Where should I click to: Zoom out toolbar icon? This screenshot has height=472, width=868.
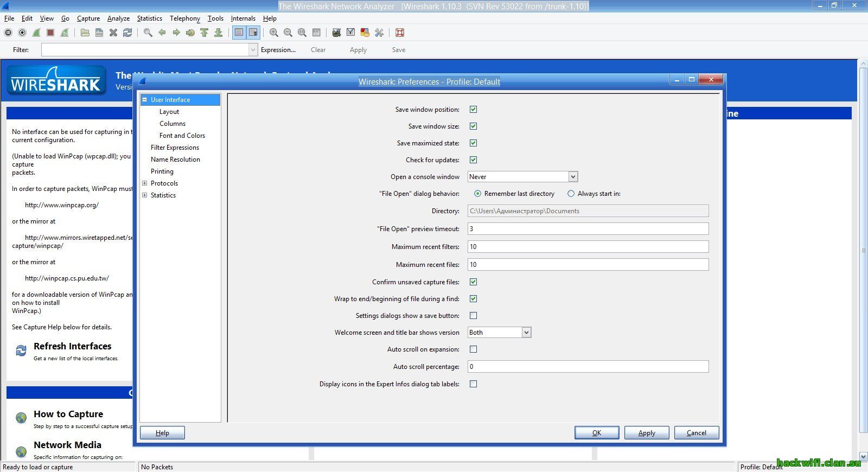pos(288,33)
